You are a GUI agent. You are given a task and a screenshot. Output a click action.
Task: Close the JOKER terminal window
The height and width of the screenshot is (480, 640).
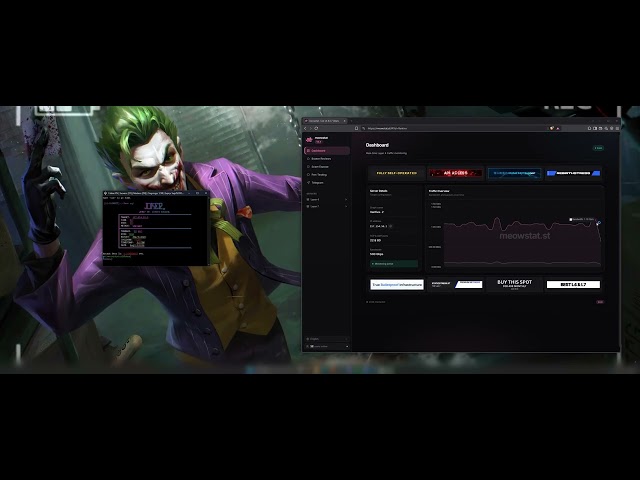point(206,193)
